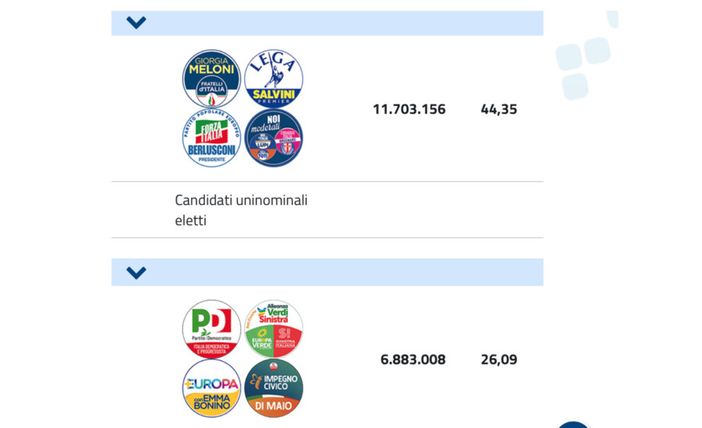The width and height of the screenshot is (702, 428).
Task: Open the +Europa Emma Bonino logo
Action: 212,389
